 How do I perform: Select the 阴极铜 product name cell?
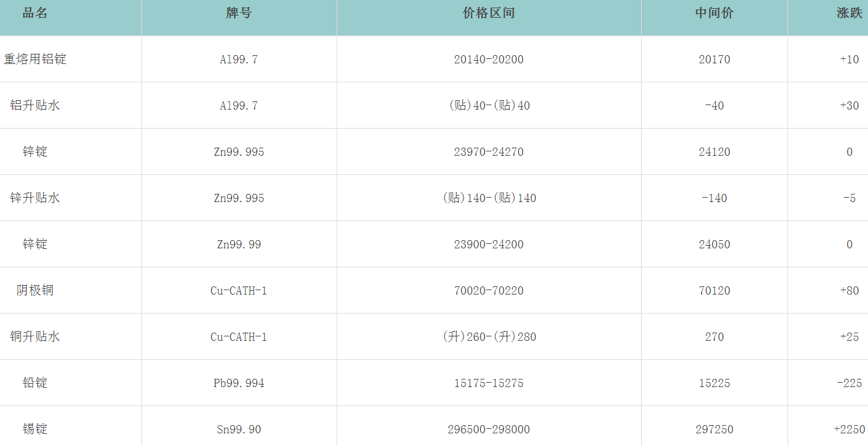pos(35,290)
